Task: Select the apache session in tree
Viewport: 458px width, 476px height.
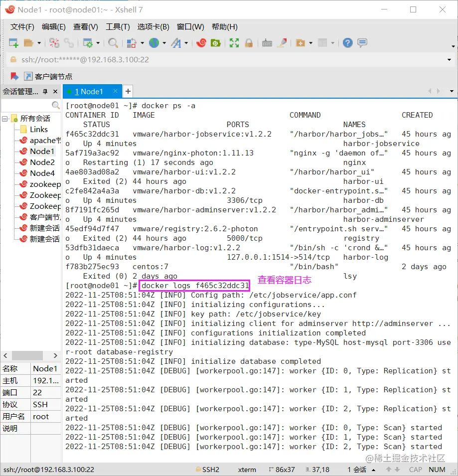Action: [40, 140]
